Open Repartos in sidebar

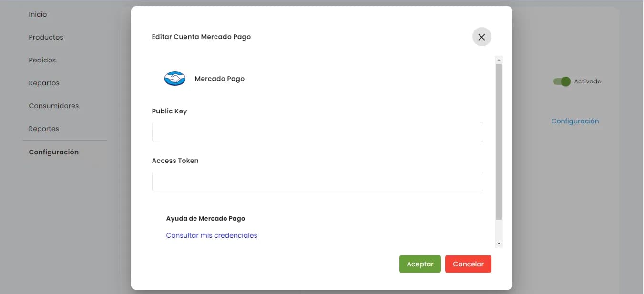point(44,83)
